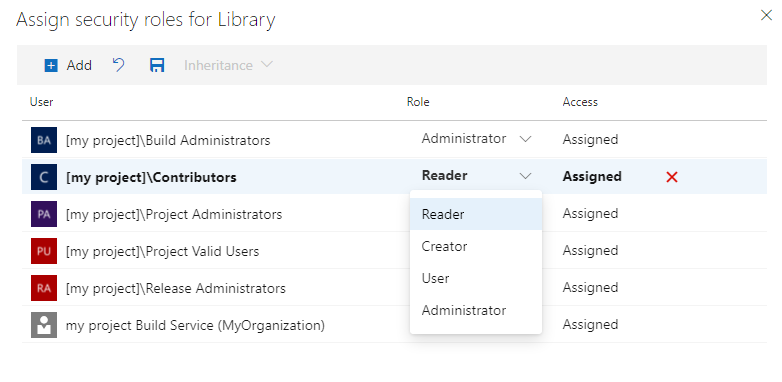Image resolution: width=782 pixels, height=382 pixels.
Task: Select the [my project]\Release Administrators row
Action: point(394,288)
